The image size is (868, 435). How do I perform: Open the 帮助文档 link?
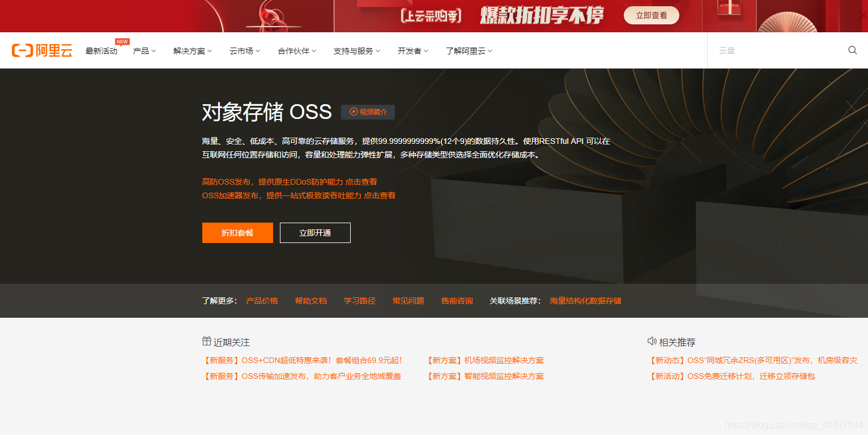(310, 301)
